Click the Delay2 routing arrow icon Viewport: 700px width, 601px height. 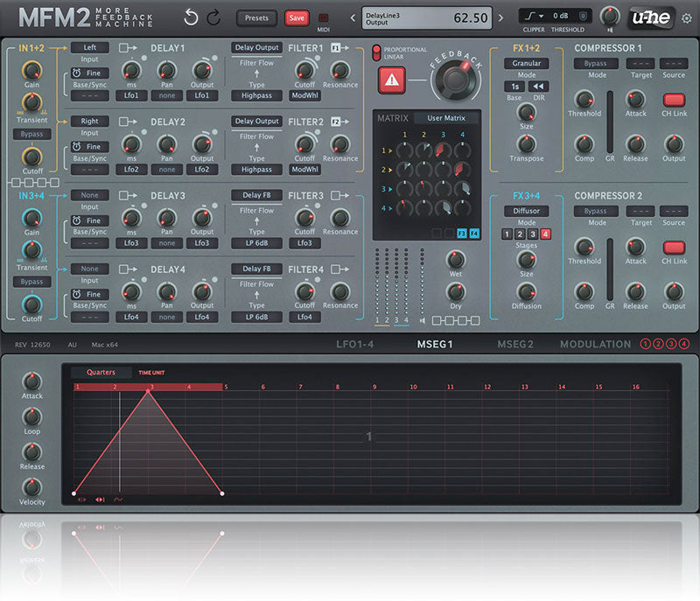tap(128, 122)
